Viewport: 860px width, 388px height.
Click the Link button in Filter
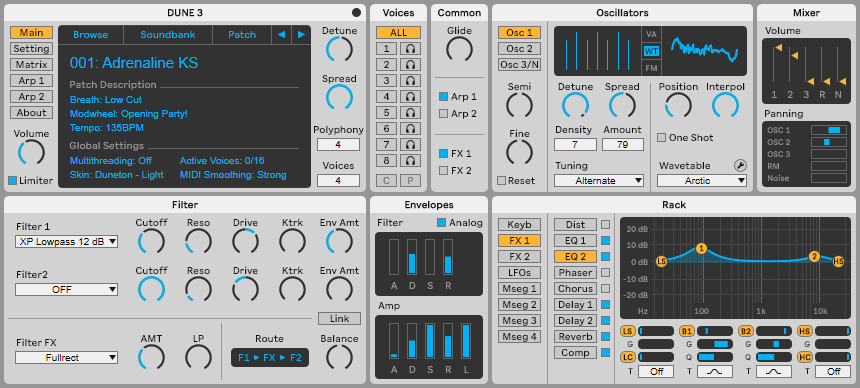(x=340, y=319)
